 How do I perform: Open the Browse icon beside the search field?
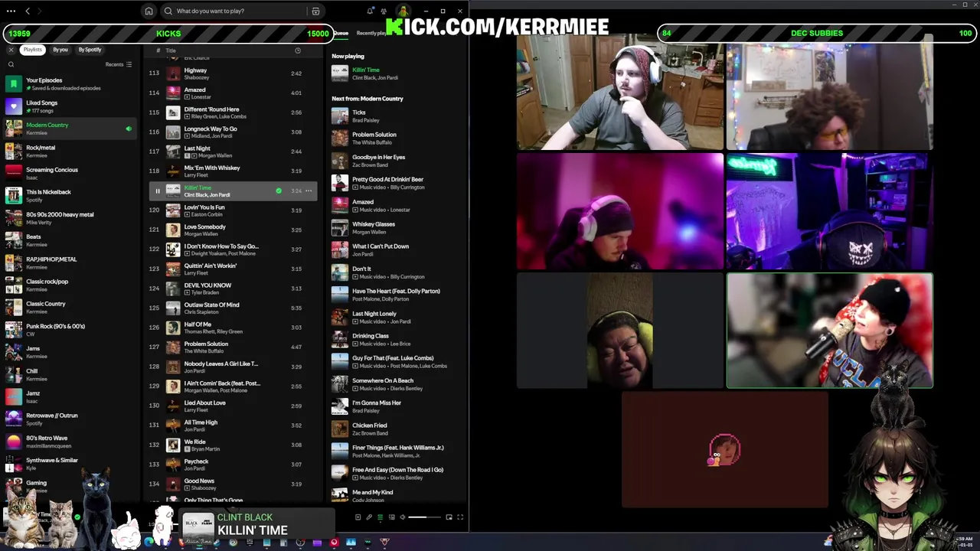click(315, 11)
